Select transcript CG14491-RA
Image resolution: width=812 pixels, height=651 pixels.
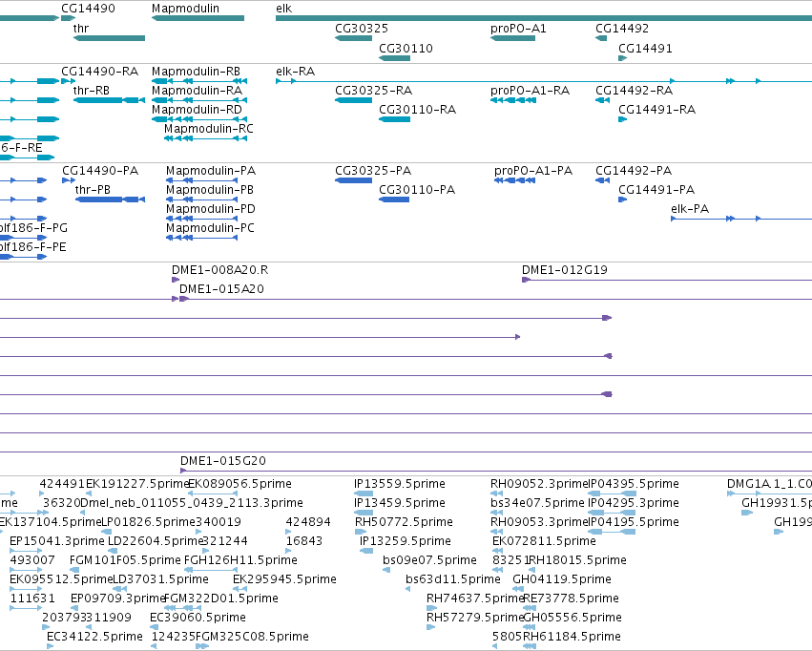656,109
